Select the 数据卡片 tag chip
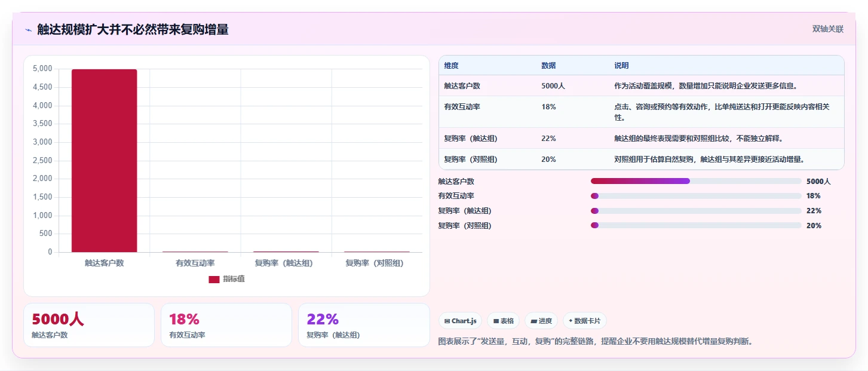The height and width of the screenshot is (371, 868). pyautogui.click(x=585, y=321)
